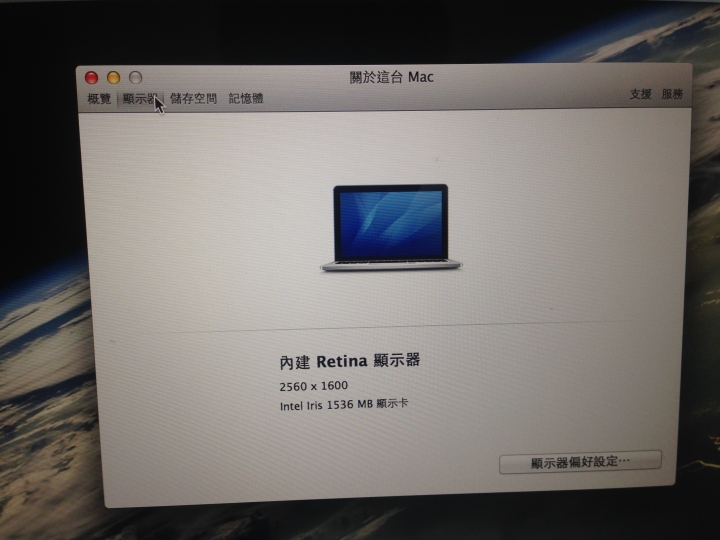The image size is (720, 540).
Task: Click the gray zoom window button
Action: [x=135, y=77]
